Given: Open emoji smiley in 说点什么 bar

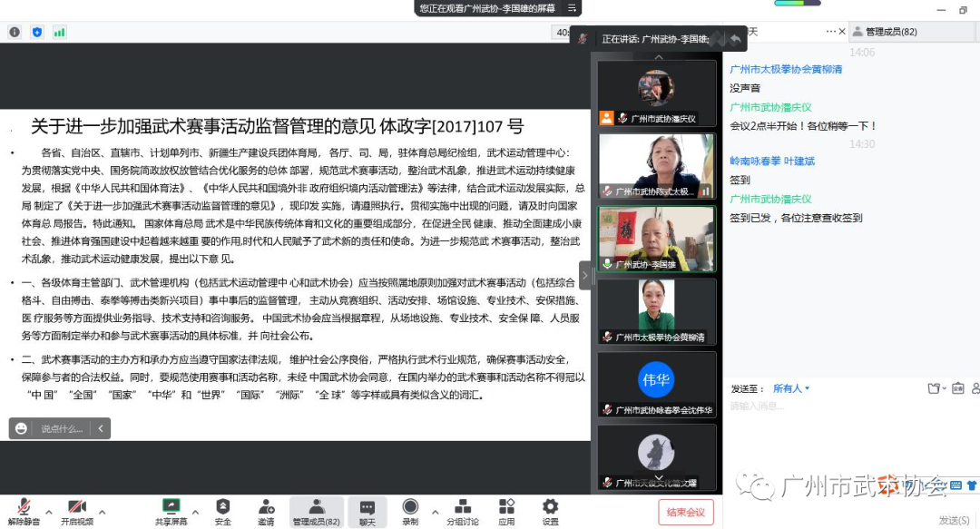Looking at the screenshot, I should pos(21,428).
